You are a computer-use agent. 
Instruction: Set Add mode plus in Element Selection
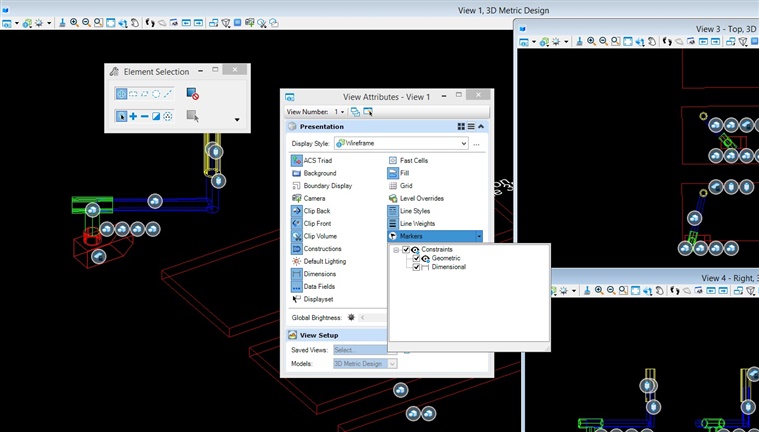pyautogui.click(x=133, y=116)
